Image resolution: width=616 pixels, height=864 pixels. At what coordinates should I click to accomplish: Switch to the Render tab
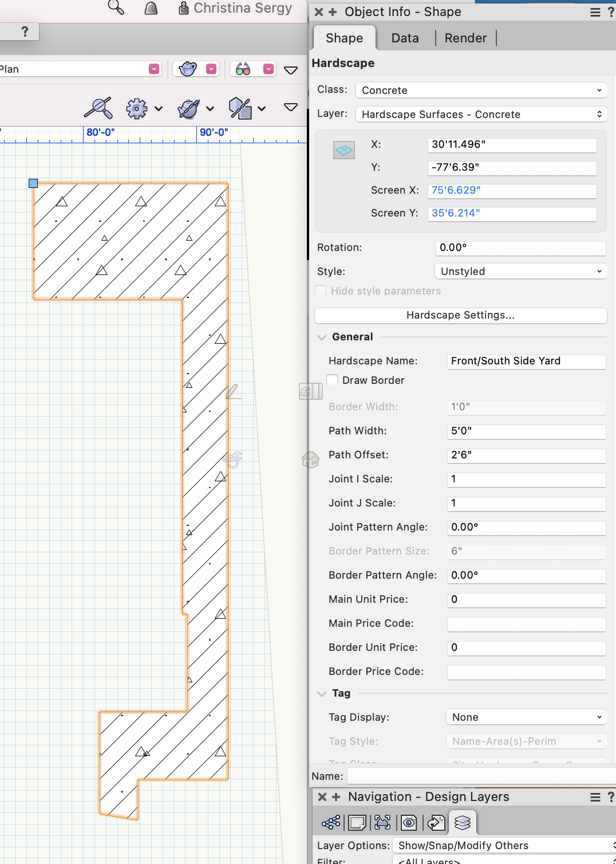tap(465, 38)
